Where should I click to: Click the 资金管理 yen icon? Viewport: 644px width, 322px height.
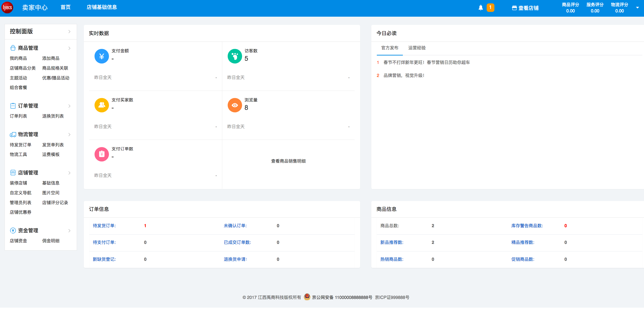13,230
